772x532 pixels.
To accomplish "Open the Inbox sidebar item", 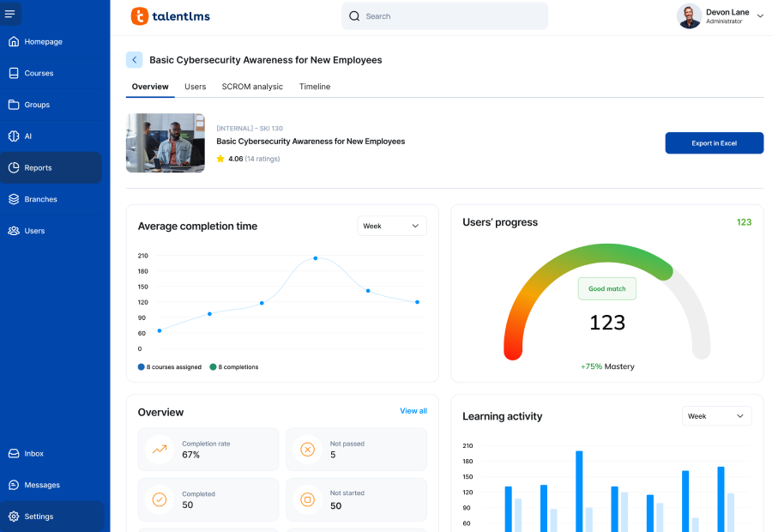I will pos(51,453).
